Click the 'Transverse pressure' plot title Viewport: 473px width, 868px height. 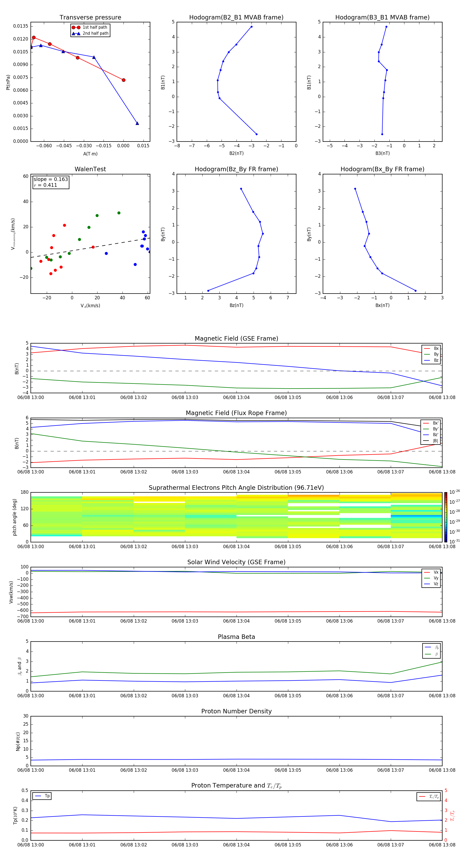90,17
